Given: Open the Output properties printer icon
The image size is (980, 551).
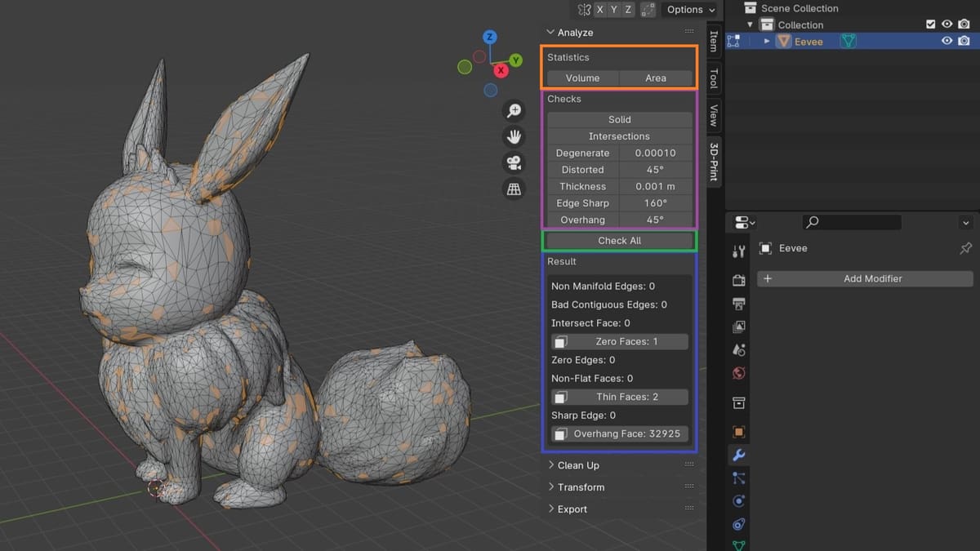Looking at the screenshot, I should [x=739, y=304].
